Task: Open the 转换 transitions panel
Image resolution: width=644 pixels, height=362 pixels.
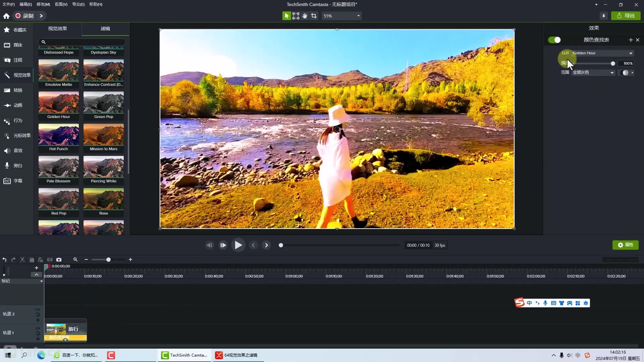Action: click(17, 90)
